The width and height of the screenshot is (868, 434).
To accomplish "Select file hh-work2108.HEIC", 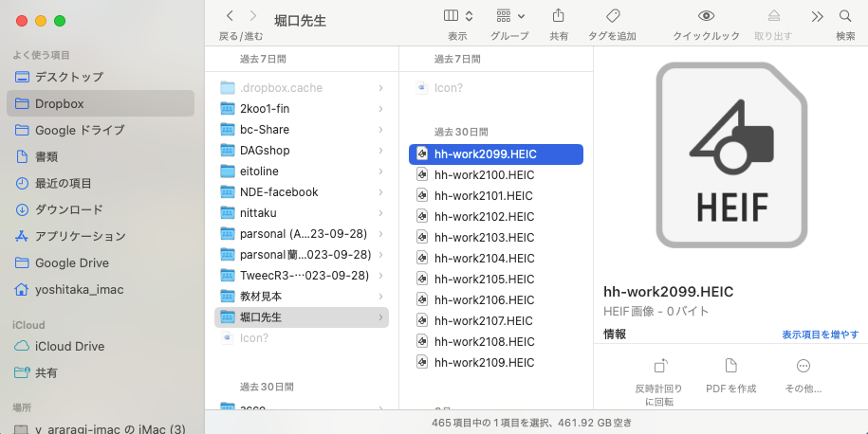I will pos(496,342).
